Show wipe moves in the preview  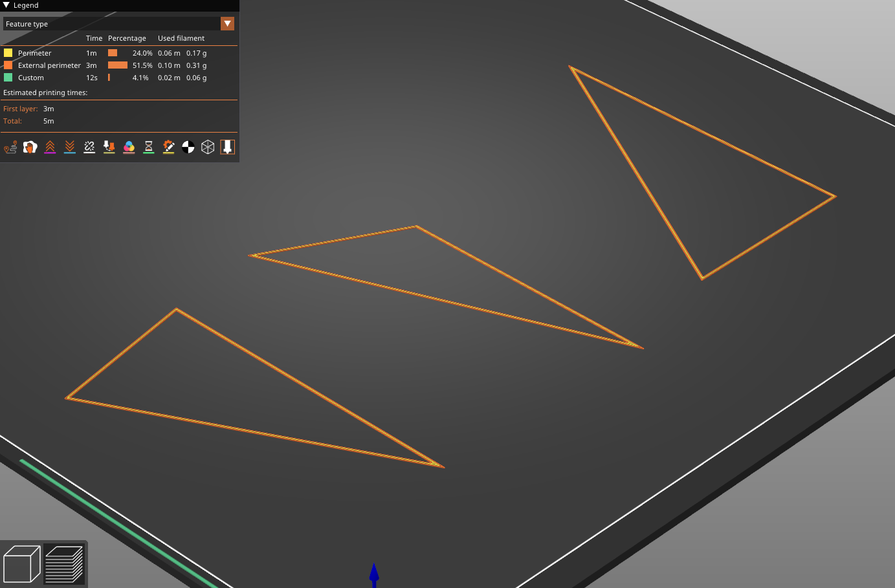coord(30,147)
